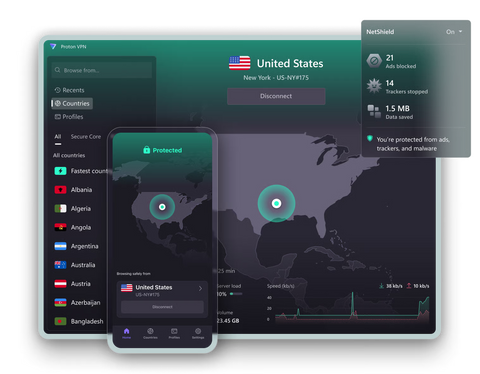Open Home tab on phone
The height and width of the screenshot is (374, 480).
pyautogui.click(x=126, y=333)
